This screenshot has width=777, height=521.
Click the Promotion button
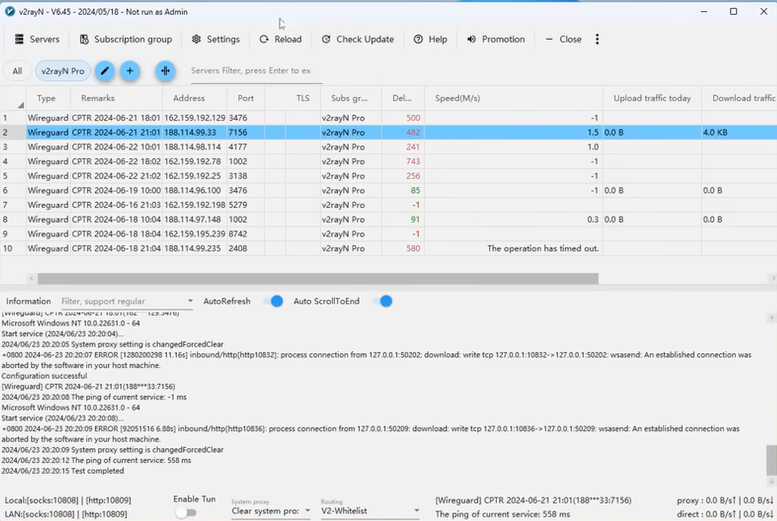(x=496, y=39)
